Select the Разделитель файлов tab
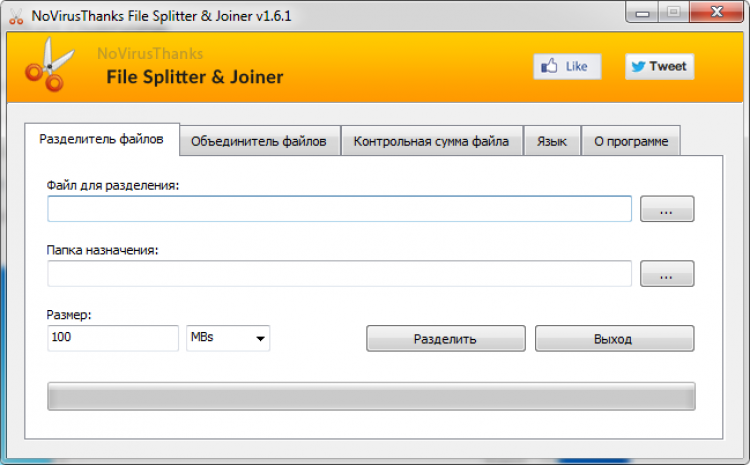Screen dimensions: 750x465 [102, 139]
